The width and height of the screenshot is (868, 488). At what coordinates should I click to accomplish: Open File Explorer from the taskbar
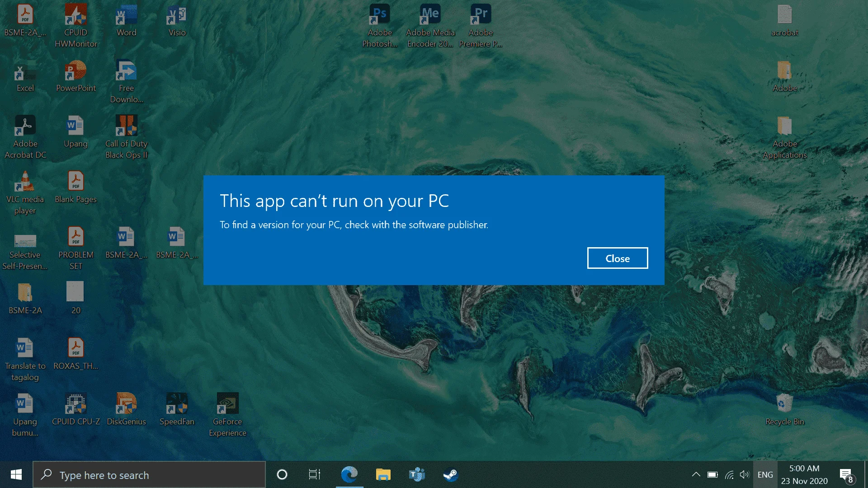tap(383, 474)
